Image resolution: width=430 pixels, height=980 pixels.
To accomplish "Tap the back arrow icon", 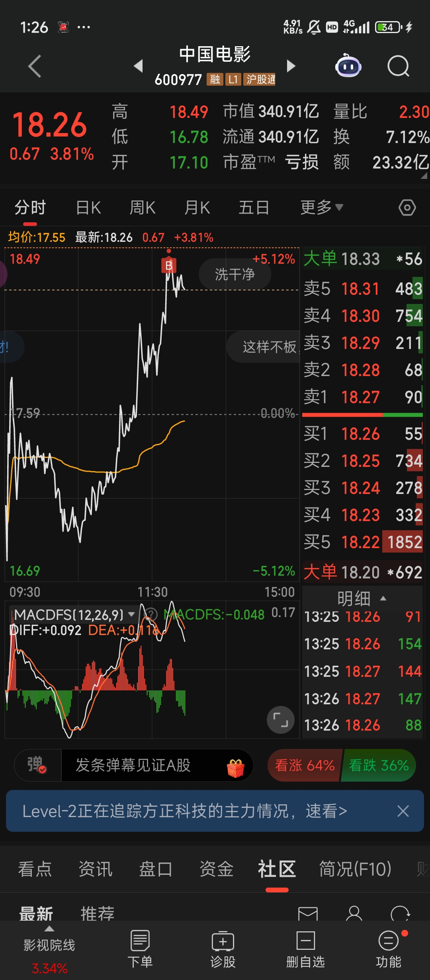I will coord(35,66).
